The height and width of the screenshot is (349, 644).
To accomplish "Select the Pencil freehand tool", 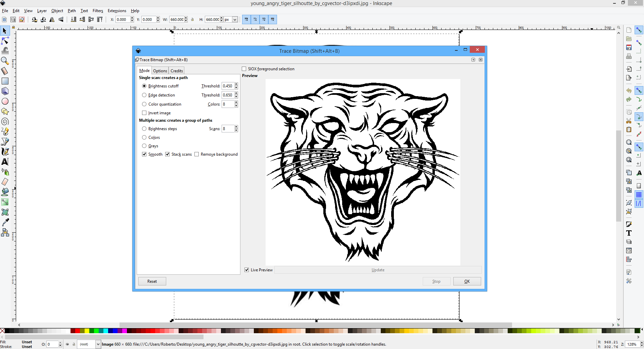I will pos(5,131).
